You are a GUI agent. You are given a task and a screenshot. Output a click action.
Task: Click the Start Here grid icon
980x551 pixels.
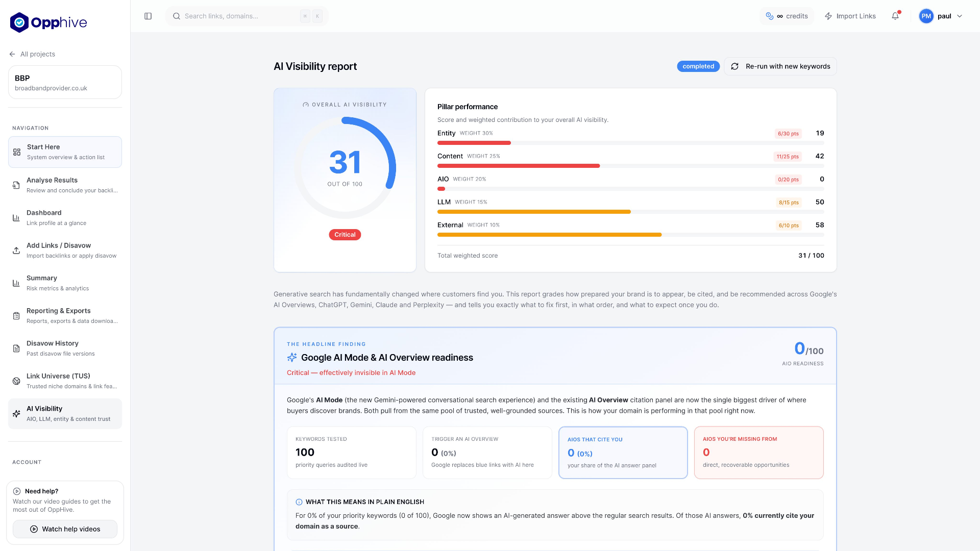tap(17, 152)
